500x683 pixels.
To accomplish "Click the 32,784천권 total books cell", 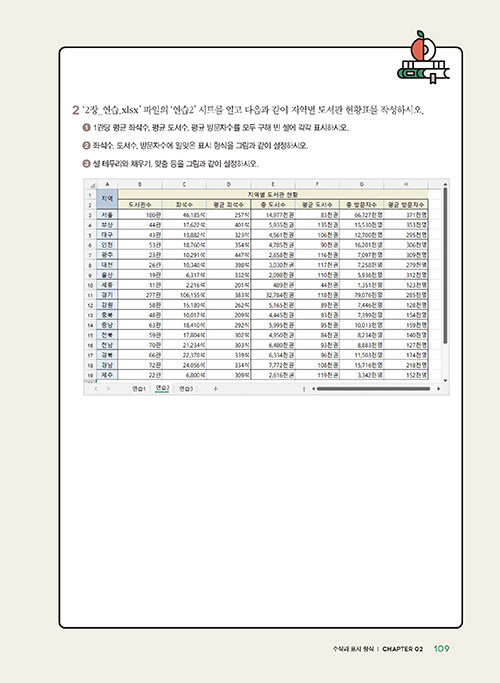I will [x=273, y=295].
